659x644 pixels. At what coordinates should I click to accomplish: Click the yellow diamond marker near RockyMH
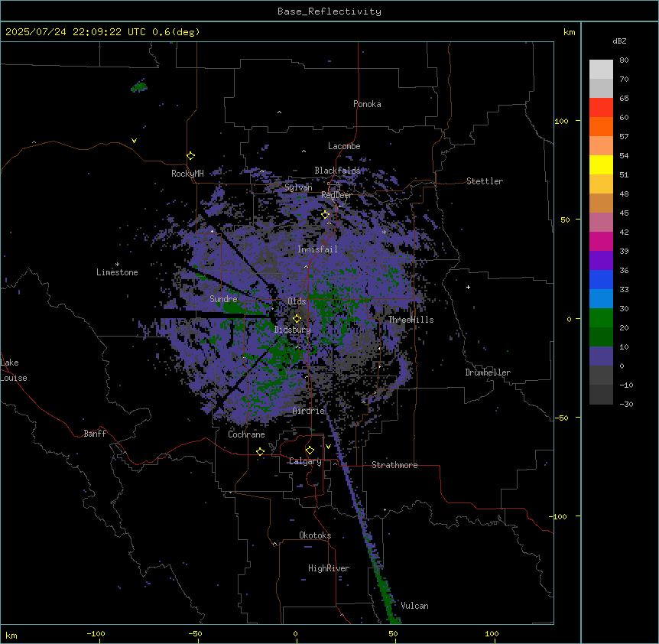[190, 156]
